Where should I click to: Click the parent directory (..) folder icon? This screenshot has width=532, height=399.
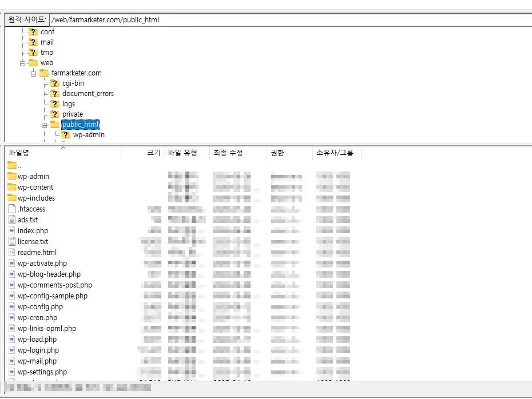click(12, 166)
